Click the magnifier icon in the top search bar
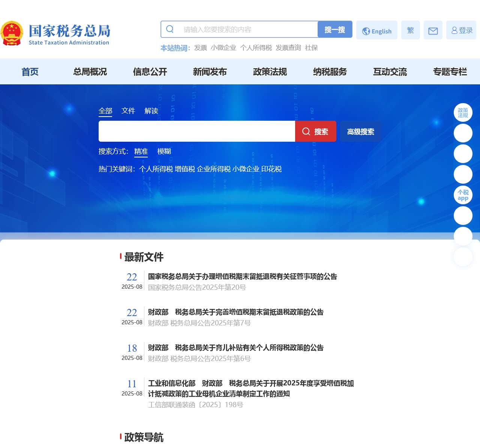This screenshot has height=448, width=480. [170, 28]
